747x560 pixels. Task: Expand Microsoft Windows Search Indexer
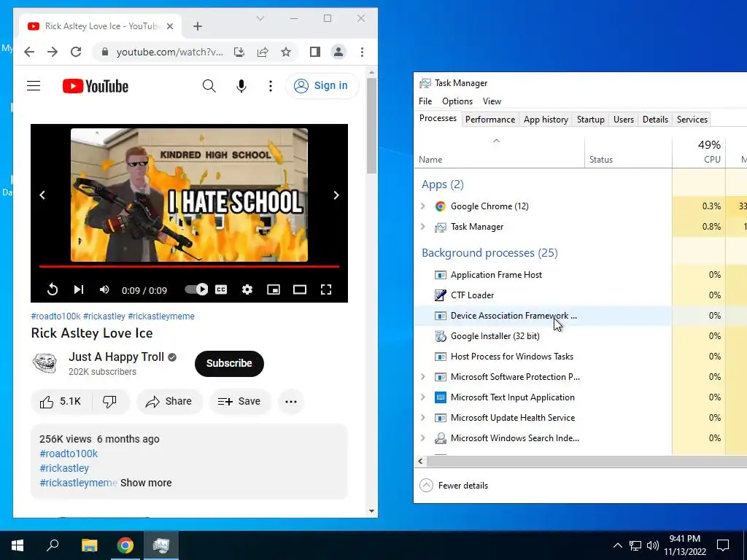pos(422,438)
